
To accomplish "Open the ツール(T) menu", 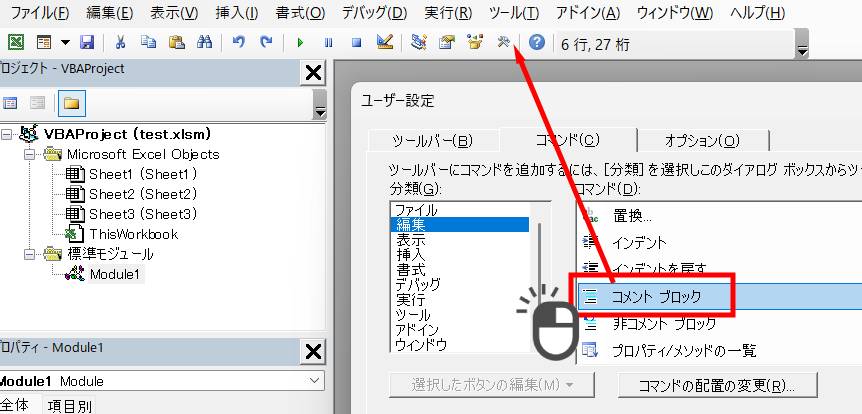I will tap(513, 13).
